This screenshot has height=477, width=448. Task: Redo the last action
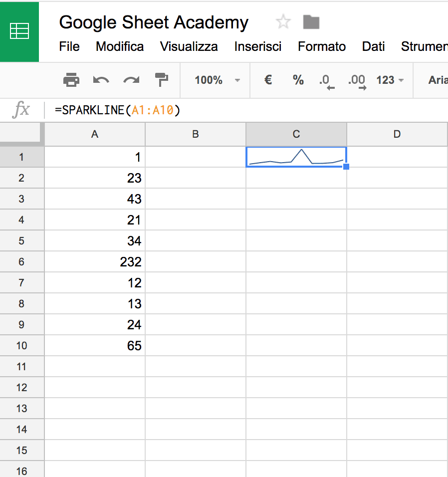(131, 80)
